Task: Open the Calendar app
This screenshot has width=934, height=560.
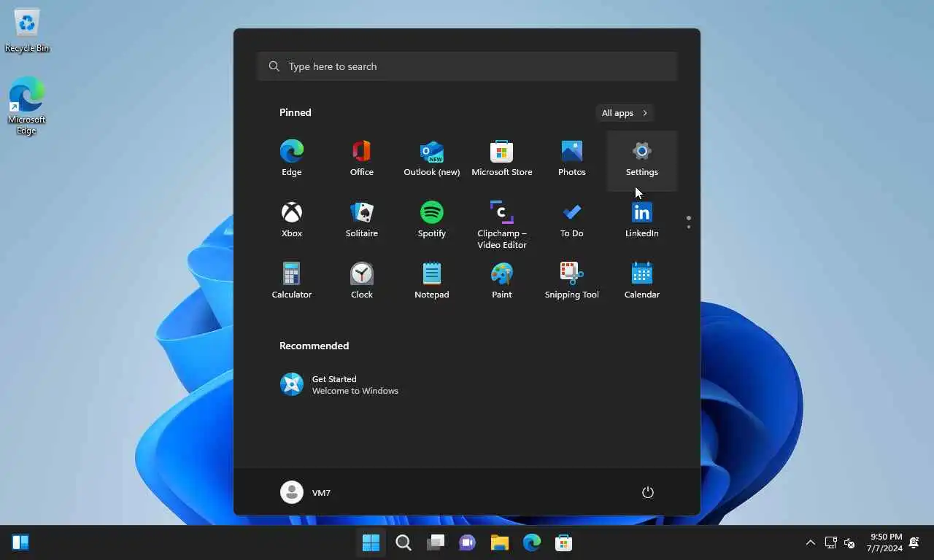Action: pyautogui.click(x=642, y=282)
